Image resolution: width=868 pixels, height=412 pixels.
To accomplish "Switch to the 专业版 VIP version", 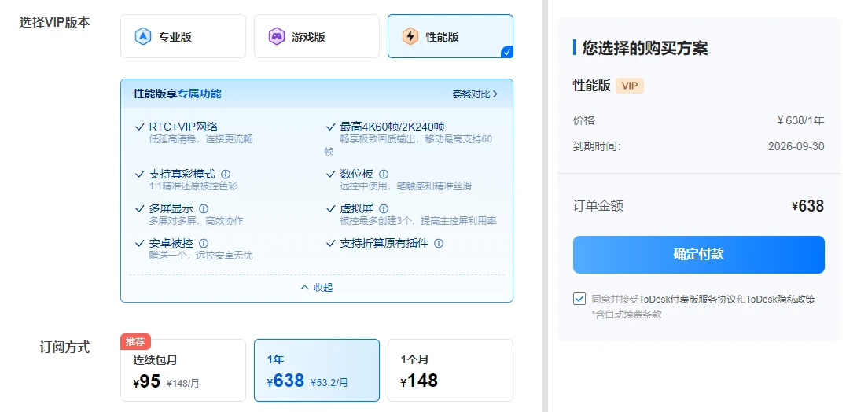I will (183, 36).
